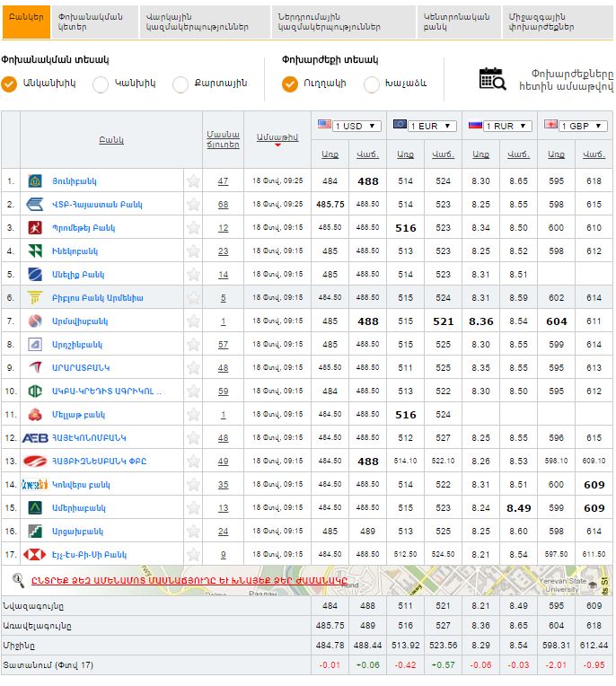
Task: Click the magnifier icon in map banner
Action: [x=18, y=579]
